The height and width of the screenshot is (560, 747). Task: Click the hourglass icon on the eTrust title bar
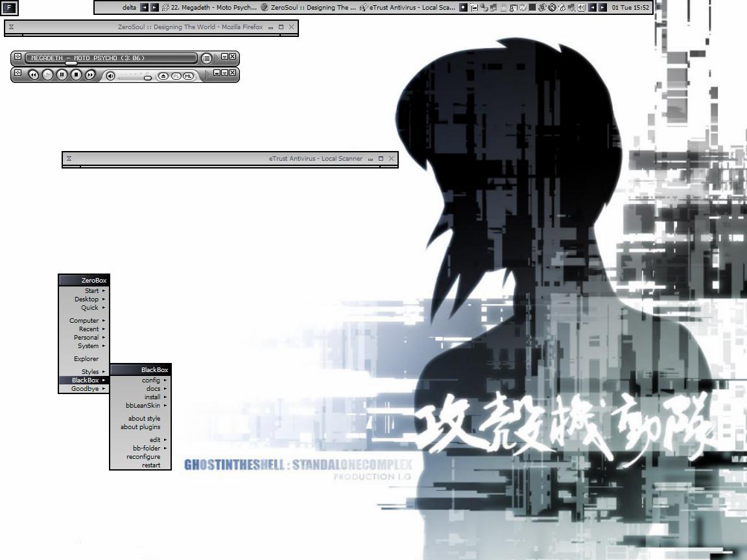69,159
